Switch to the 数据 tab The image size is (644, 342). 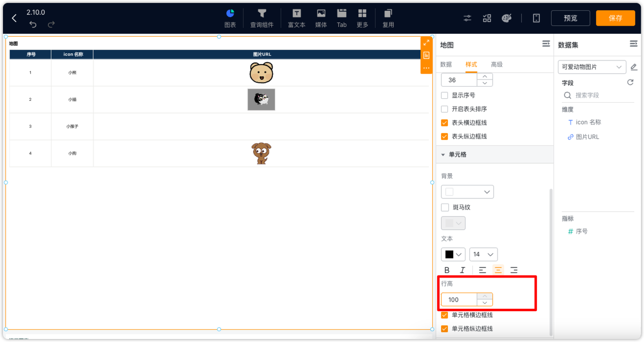click(x=446, y=64)
